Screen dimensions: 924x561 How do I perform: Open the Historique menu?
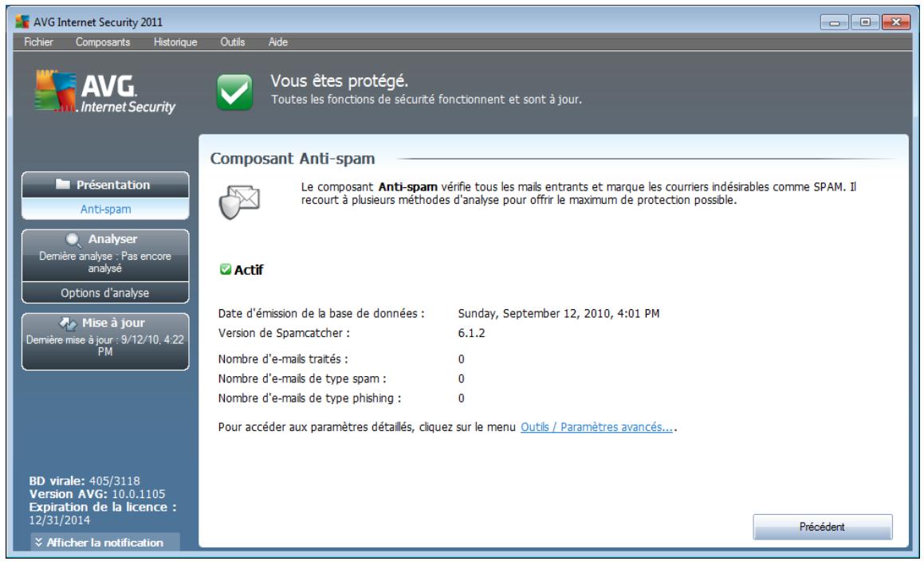(175, 42)
